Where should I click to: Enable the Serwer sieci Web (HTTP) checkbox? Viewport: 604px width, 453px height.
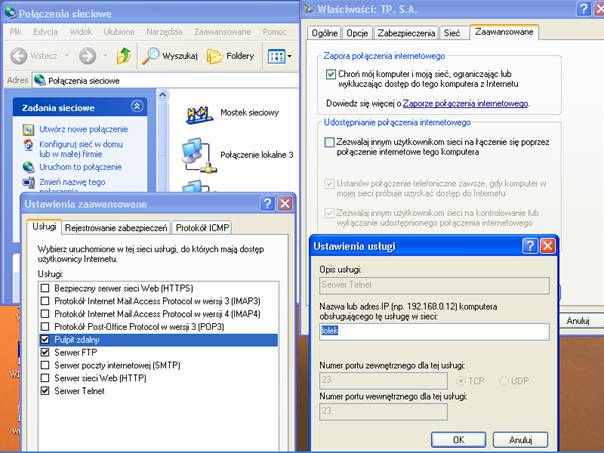point(45,378)
